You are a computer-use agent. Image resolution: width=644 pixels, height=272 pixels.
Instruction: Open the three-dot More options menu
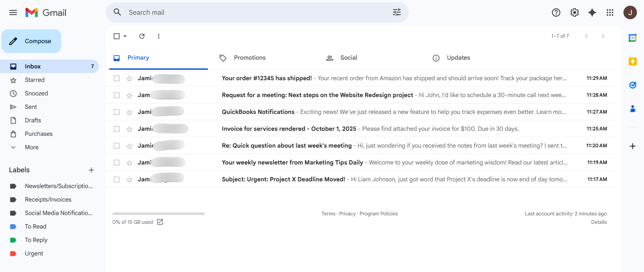(159, 36)
